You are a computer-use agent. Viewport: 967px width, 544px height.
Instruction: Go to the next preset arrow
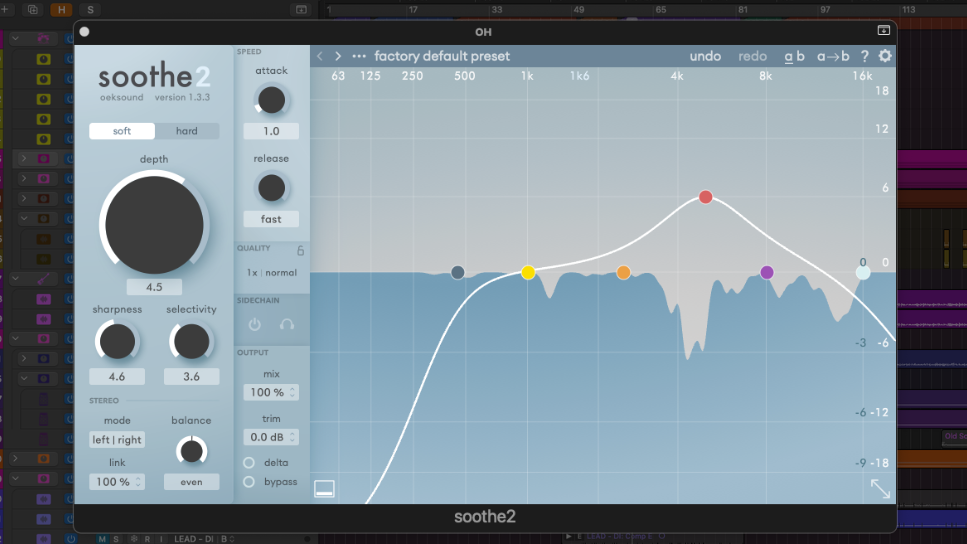coord(338,56)
